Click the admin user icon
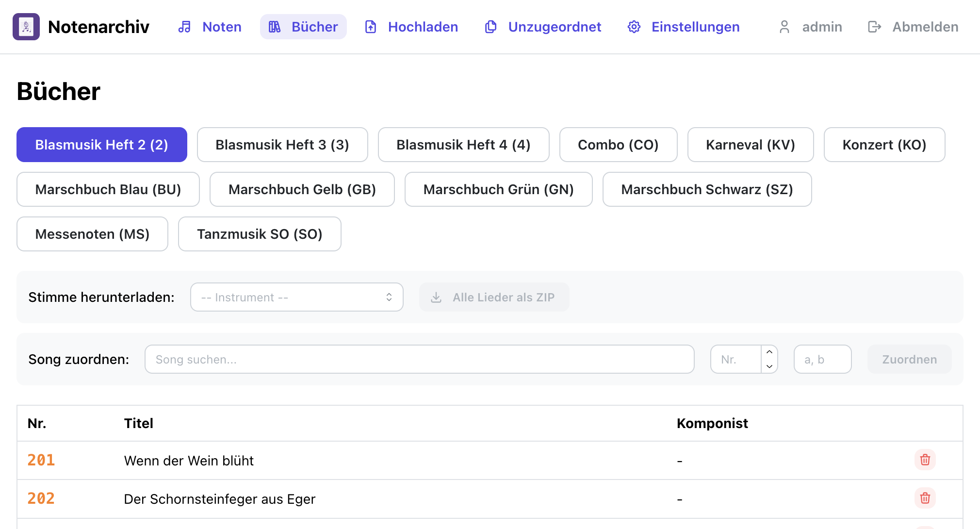This screenshot has height=529, width=980. pos(784,27)
